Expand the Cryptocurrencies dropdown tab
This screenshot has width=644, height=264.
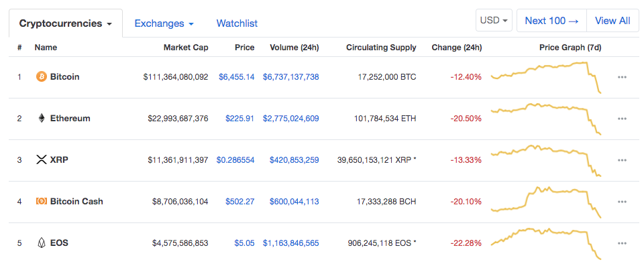tap(66, 23)
